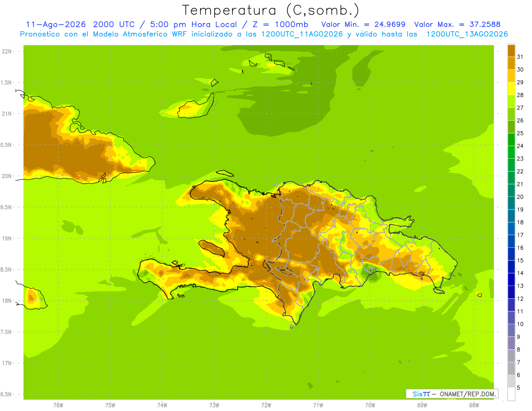
Task: Click longitude axis label "70W"
Action: coord(370,405)
